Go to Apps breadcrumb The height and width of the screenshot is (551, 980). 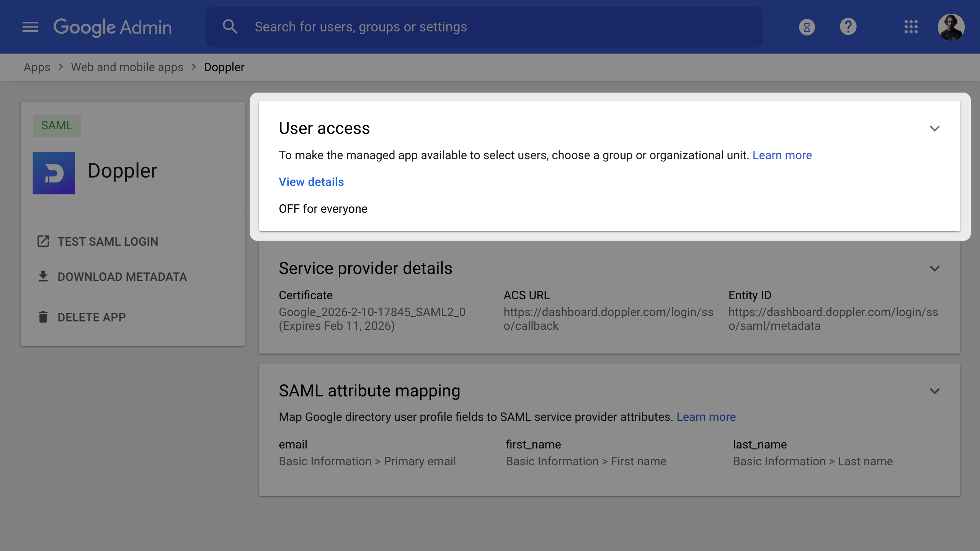point(37,67)
